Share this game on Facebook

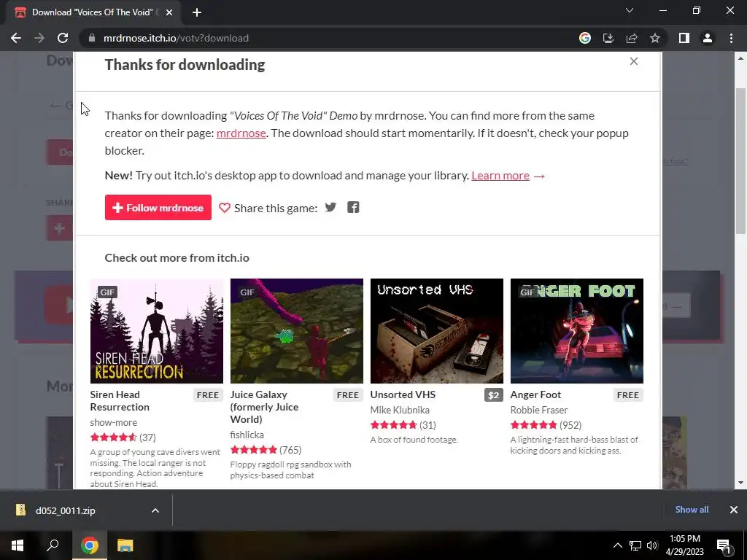[353, 207]
